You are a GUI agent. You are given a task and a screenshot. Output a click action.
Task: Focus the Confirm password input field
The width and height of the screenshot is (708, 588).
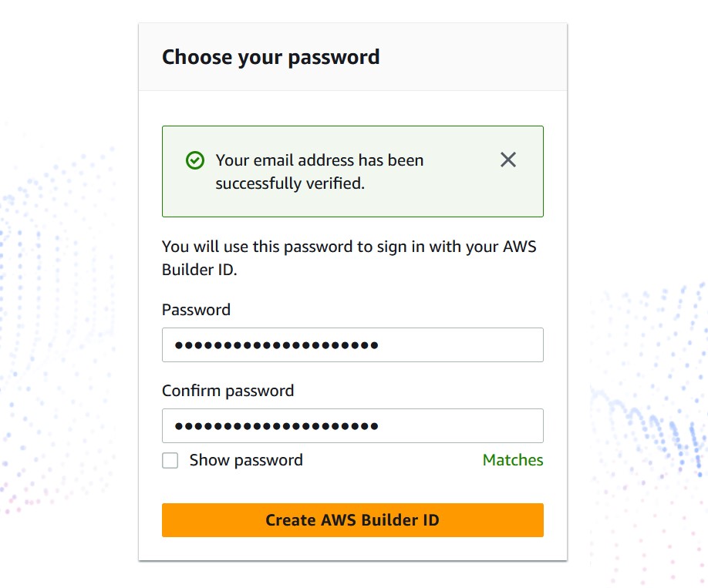point(352,425)
